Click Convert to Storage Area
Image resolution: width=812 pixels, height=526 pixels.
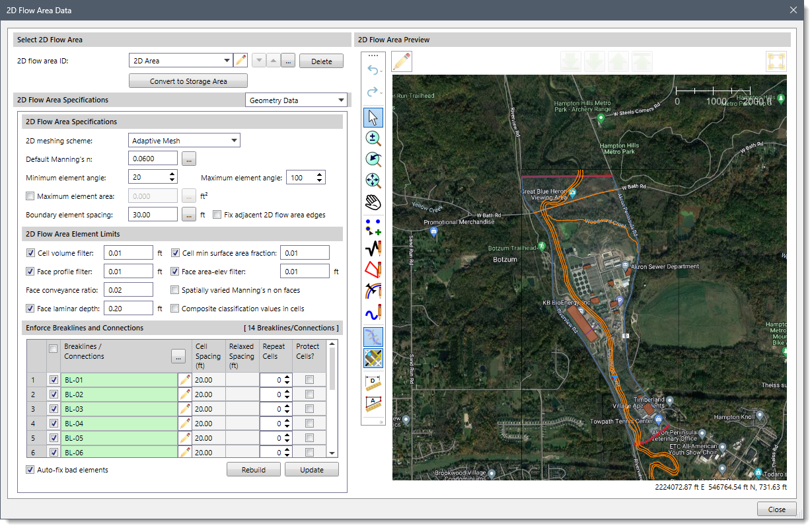click(188, 81)
